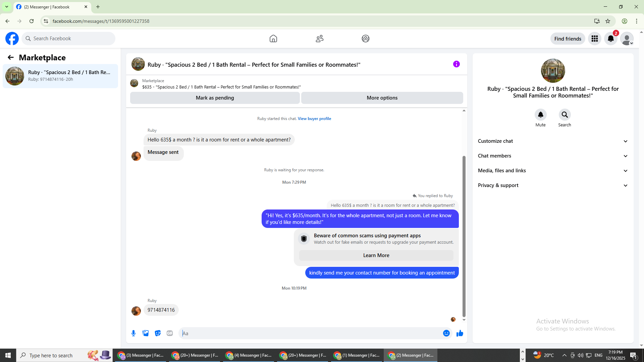
Task: Open Chrome's three-dot menu
Action: [637, 21]
